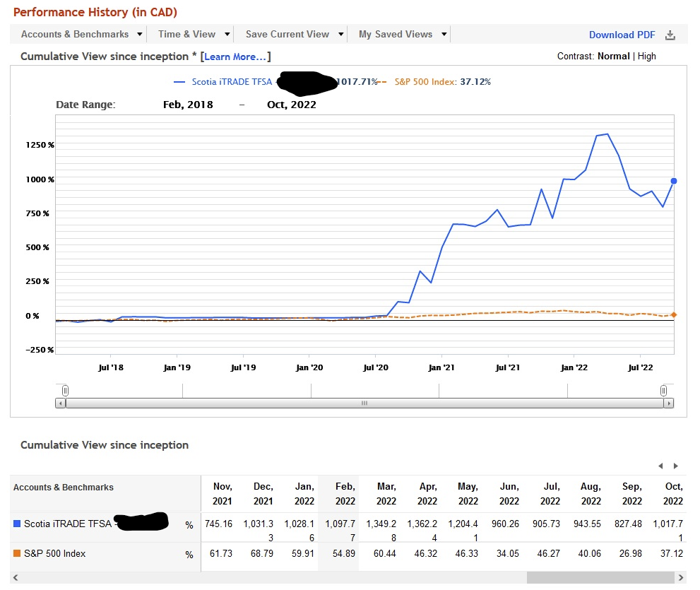Select the 943.55 TFSA value
Viewport: 700px width, 590px height.
(x=587, y=524)
